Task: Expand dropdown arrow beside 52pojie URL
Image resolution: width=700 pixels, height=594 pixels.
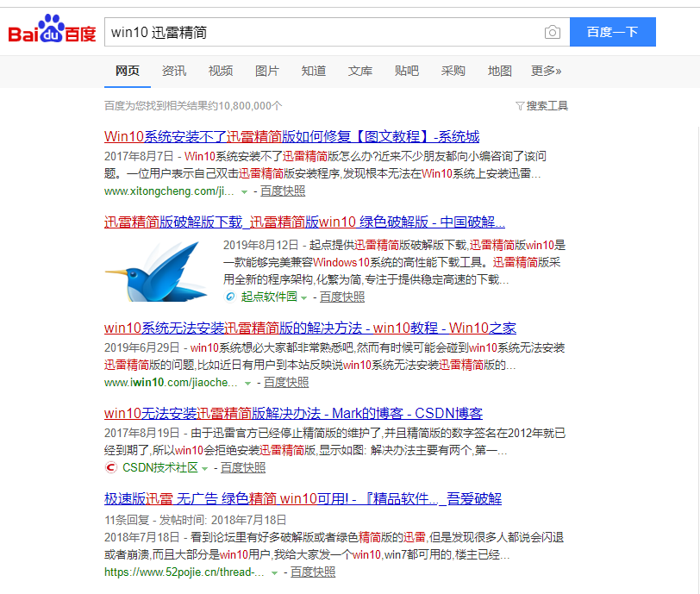Action: (274, 573)
